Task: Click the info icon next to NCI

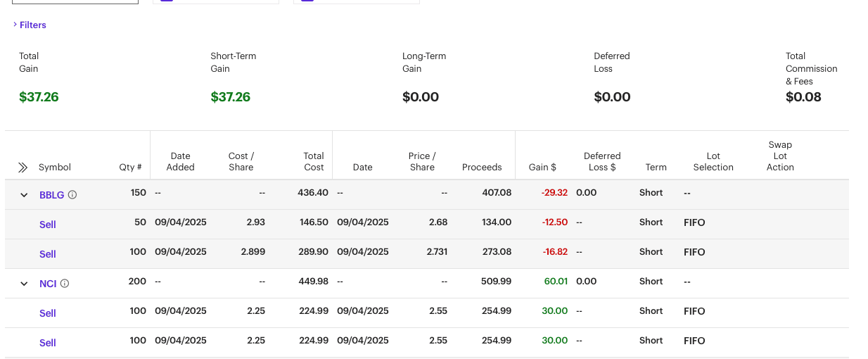Action: point(65,284)
